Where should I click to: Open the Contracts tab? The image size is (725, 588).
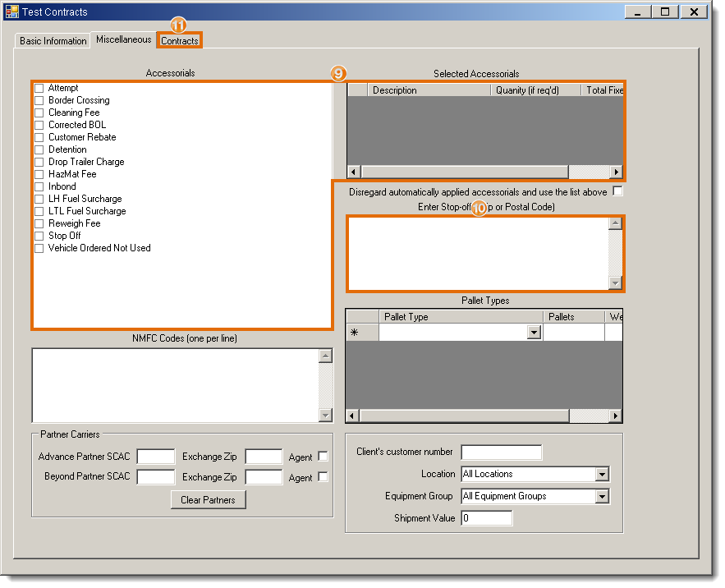tap(180, 41)
